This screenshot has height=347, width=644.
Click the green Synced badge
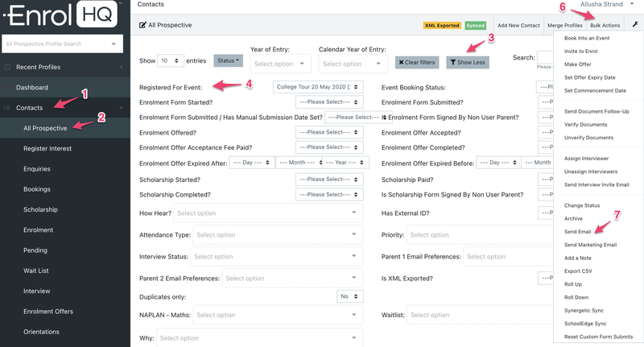(475, 25)
